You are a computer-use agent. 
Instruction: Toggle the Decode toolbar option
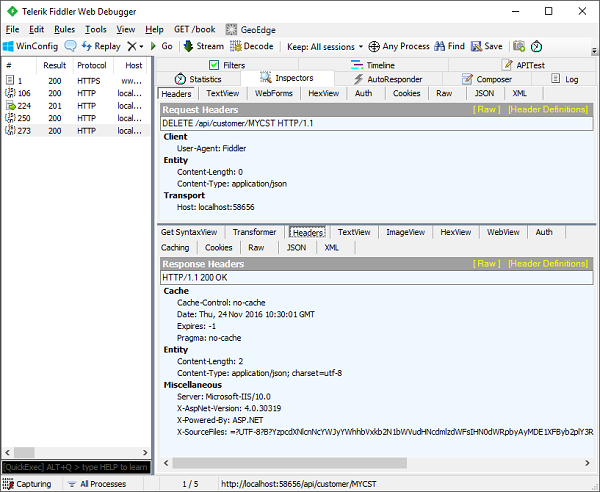pyautogui.click(x=251, y=46)
